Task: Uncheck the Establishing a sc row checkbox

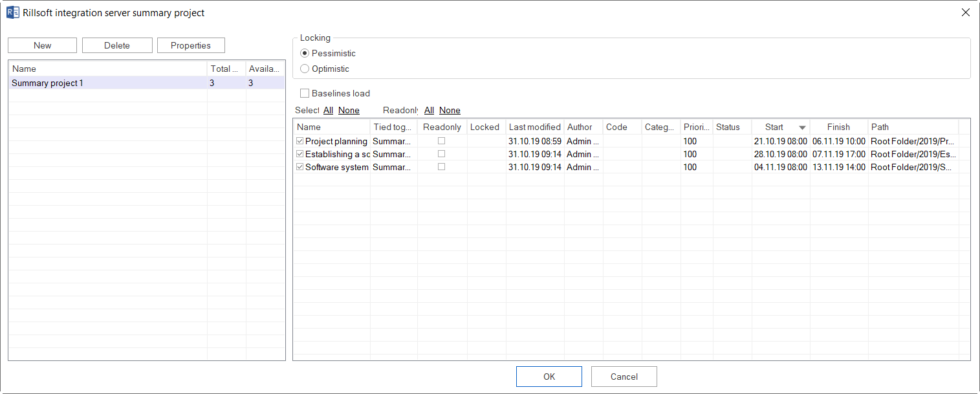Action: [299, 154]
